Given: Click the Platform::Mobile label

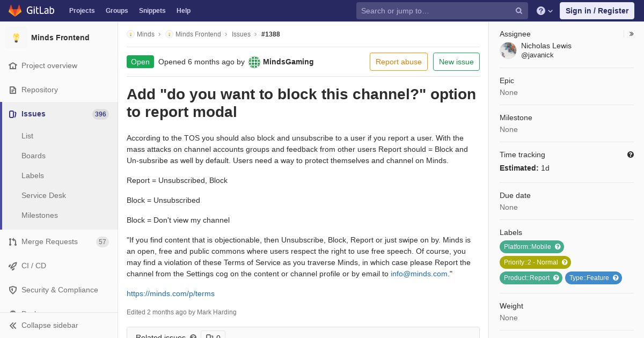Looking at the screenshot, I should (x=527, y=247).
